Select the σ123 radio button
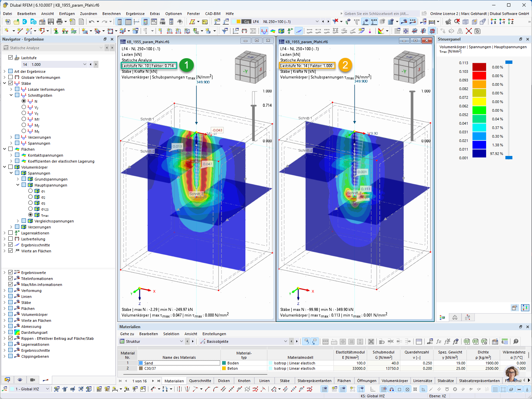Image resolution: width=532 pixels, height=399 pixels. [31, 209]
